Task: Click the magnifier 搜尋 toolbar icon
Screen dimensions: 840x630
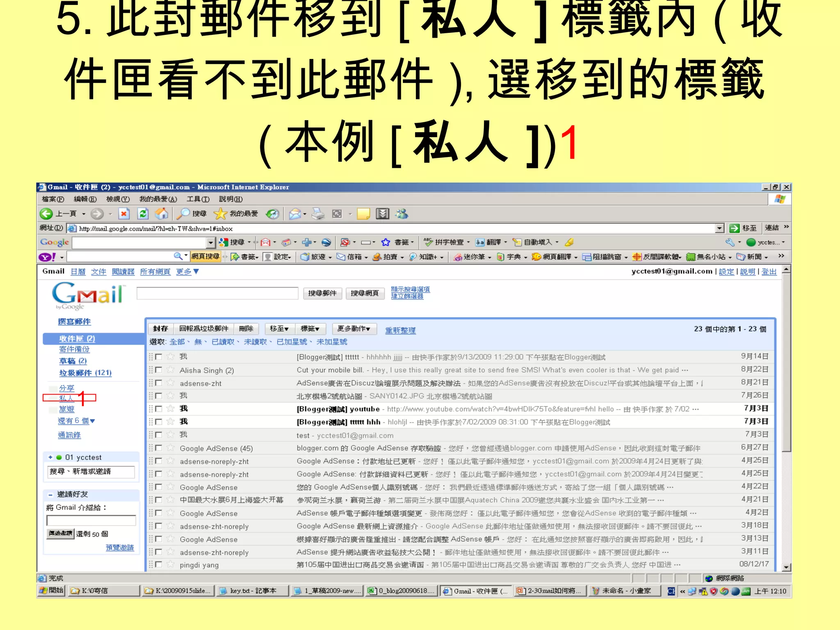Action: [183, 214]
